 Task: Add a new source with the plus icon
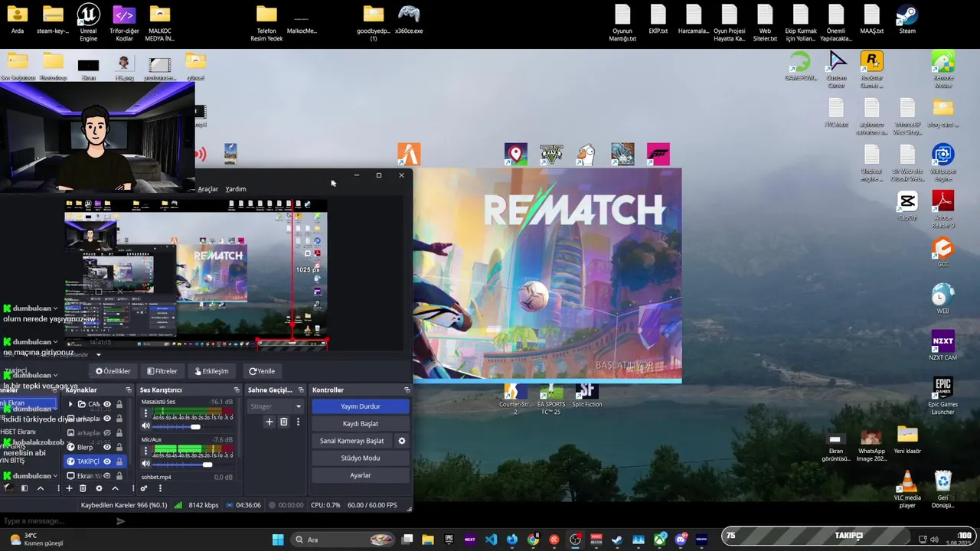tap(69, 488)
